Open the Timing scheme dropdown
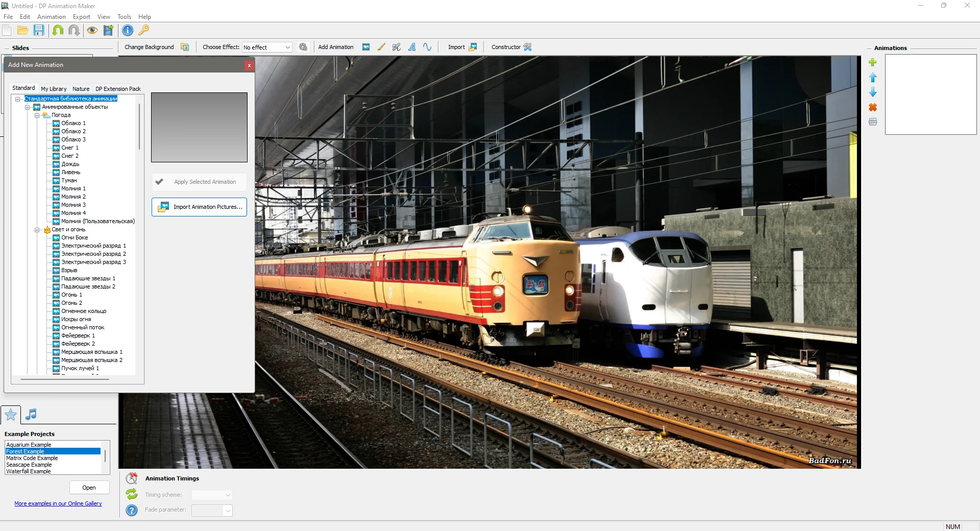The width and height of the screenshot is (980, 531). point(212,495)
